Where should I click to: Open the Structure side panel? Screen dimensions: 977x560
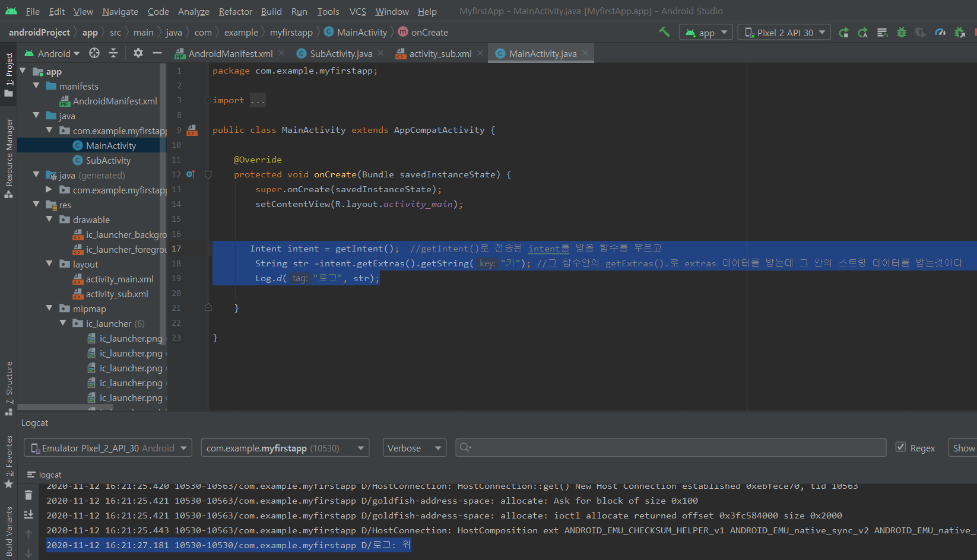(x=9, y=388)
